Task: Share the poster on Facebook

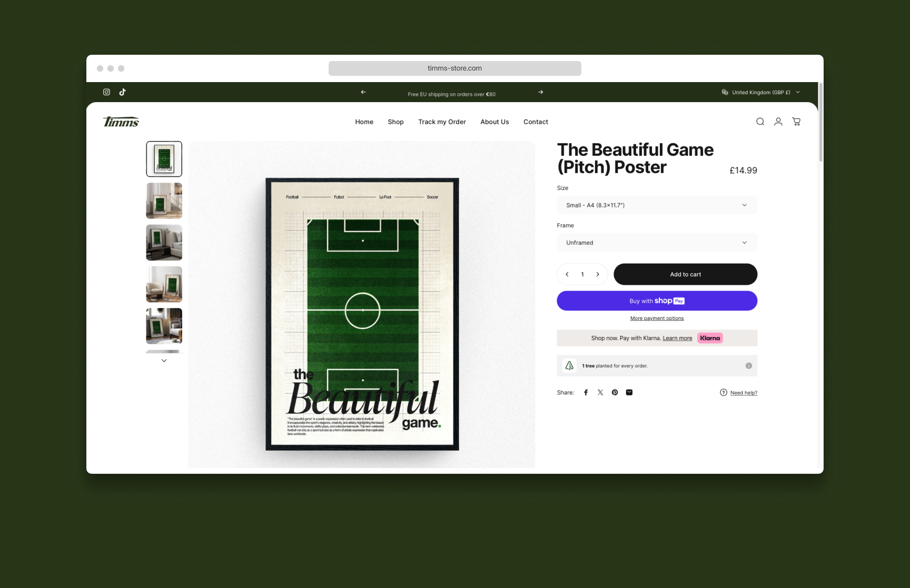Action: (x=586, y=392)
